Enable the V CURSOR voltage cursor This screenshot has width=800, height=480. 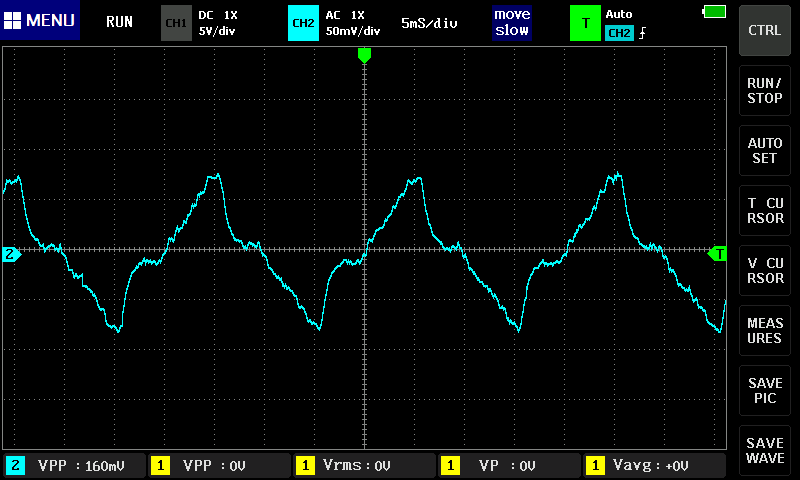[x=765, y=271]
